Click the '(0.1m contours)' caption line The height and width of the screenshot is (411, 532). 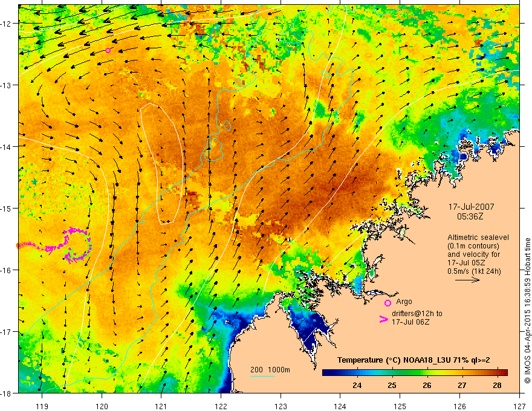(473, 246)
